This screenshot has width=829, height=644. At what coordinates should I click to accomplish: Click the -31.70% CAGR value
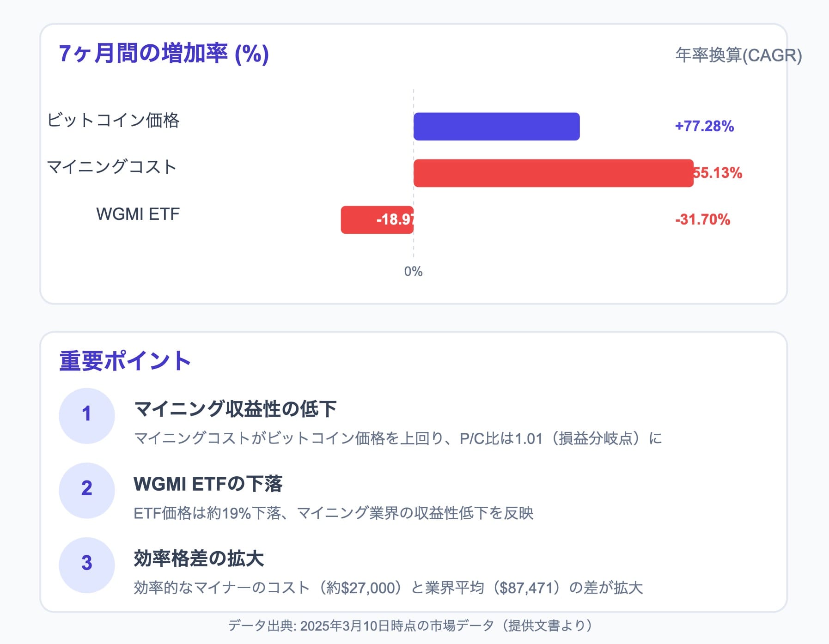[x=702, y=219]
